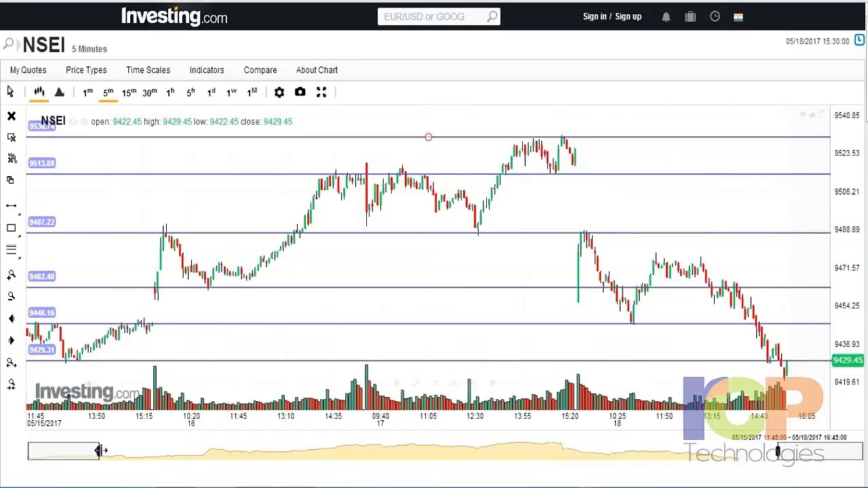Select the 15 minute interval
Image resolution: width=868 pixels, height=488 pixels.
point(129,92)
